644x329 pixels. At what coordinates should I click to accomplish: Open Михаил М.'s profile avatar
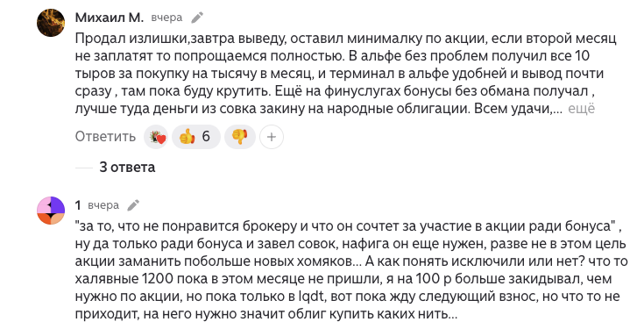(x=51, y=23)
